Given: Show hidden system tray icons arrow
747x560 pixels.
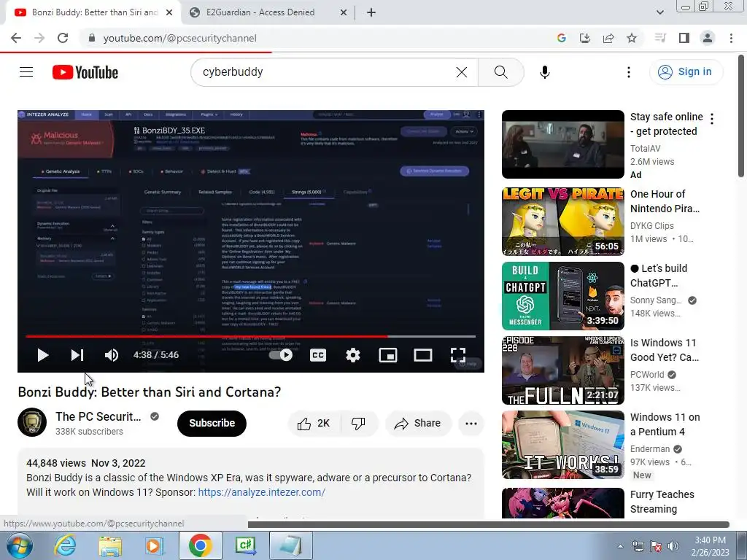Looking at the screenshot, I should click(x=620, y=546).
